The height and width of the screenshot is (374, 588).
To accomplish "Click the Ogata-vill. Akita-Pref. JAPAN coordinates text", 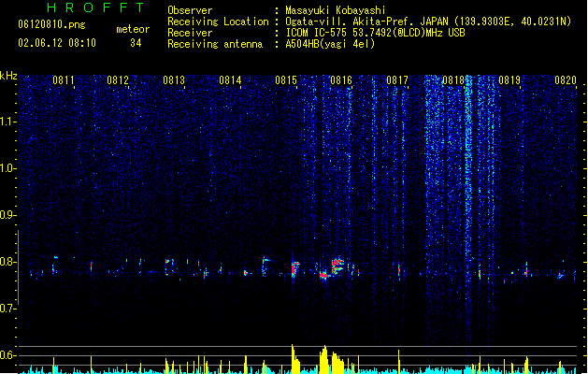I will (x=428, y=22).
